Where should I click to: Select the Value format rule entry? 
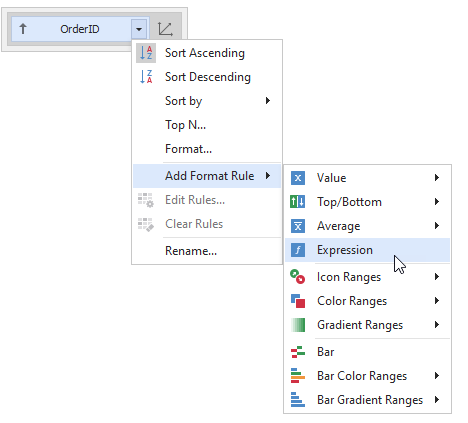(367, 178)
